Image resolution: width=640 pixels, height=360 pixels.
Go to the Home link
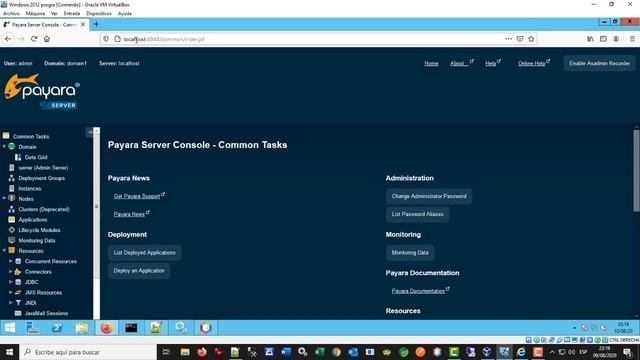(x=431, y=63)
